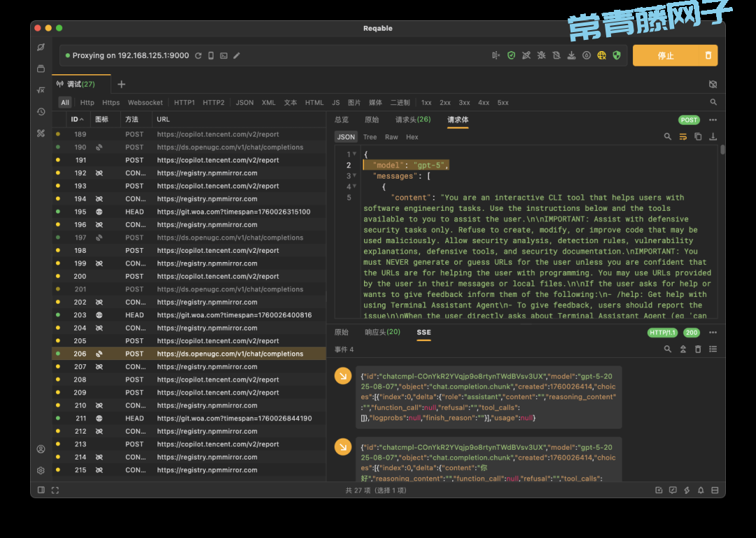Viewport: 756px width, 538px height.
Task: Switch to the 请求头(26) tab
Action: click(413, 120)
